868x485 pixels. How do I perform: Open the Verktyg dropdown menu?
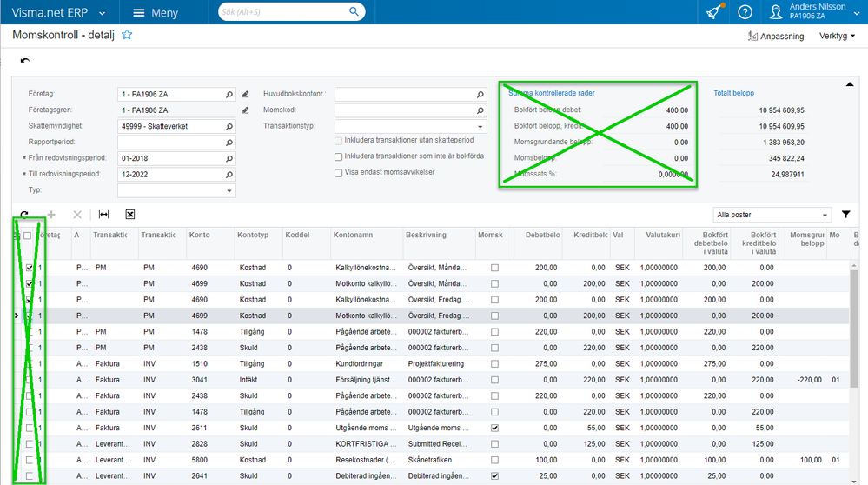pos(837,36)
